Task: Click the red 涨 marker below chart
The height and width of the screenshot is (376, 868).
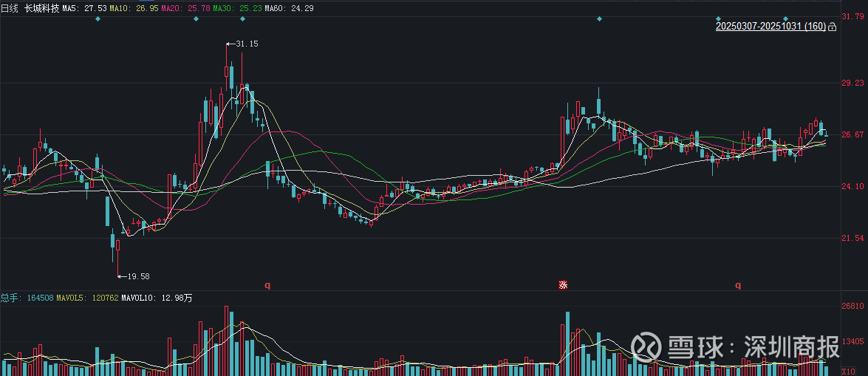Action: click(563, 284)
